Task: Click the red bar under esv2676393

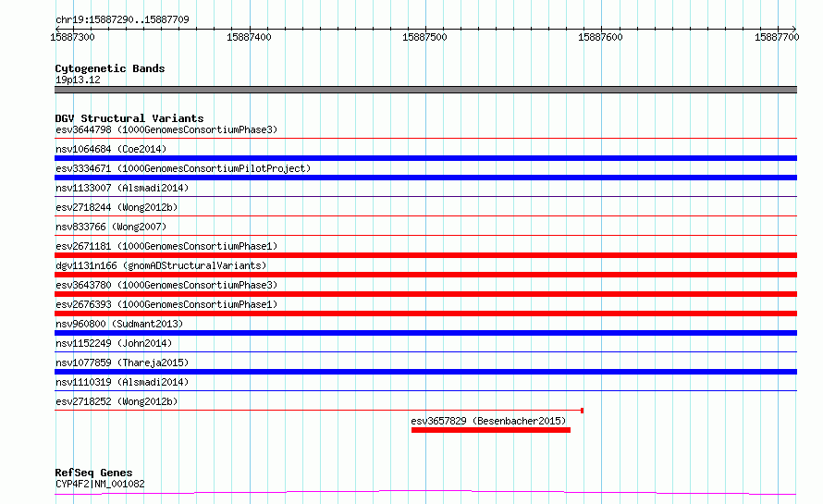Action: coord(425,313)
